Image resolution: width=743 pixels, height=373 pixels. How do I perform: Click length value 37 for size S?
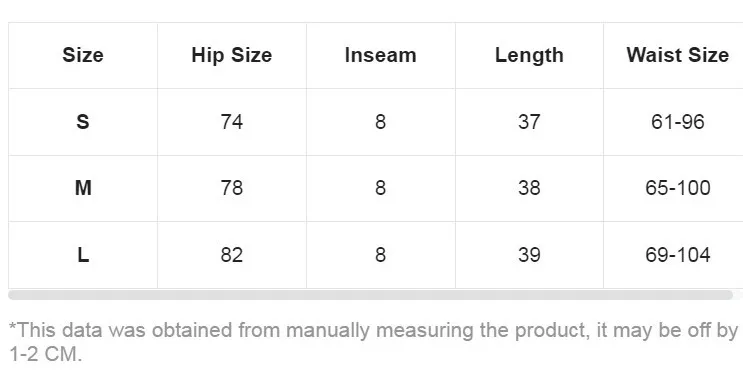pyautogui.click(x=529, y=122)
